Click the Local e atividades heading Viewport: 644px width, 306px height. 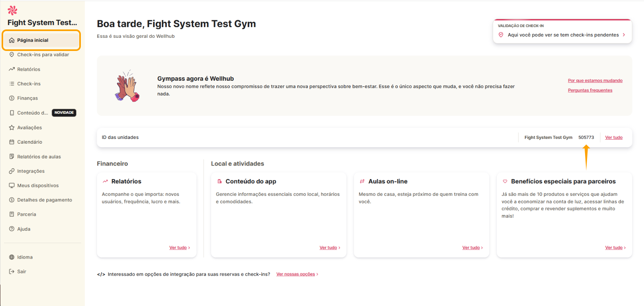pyautogui.click(x=237, y=164)
